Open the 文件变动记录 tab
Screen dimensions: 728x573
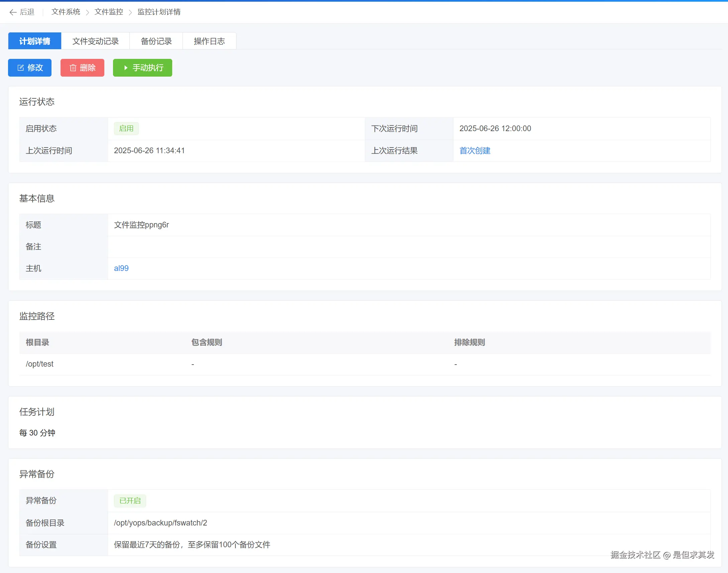[x=95, y=41]
